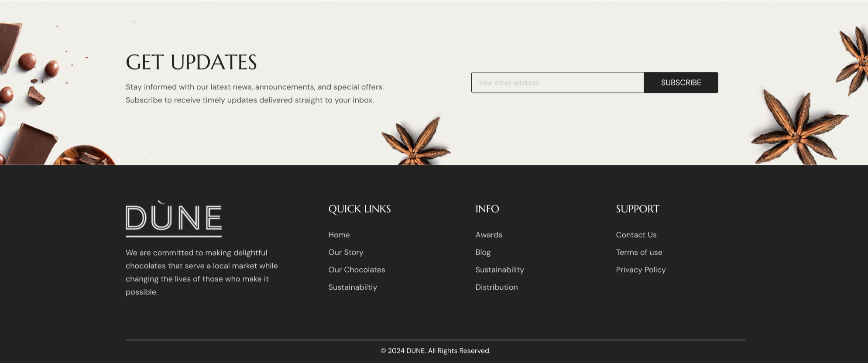Open the Our Chocolates link

(357, 270)
